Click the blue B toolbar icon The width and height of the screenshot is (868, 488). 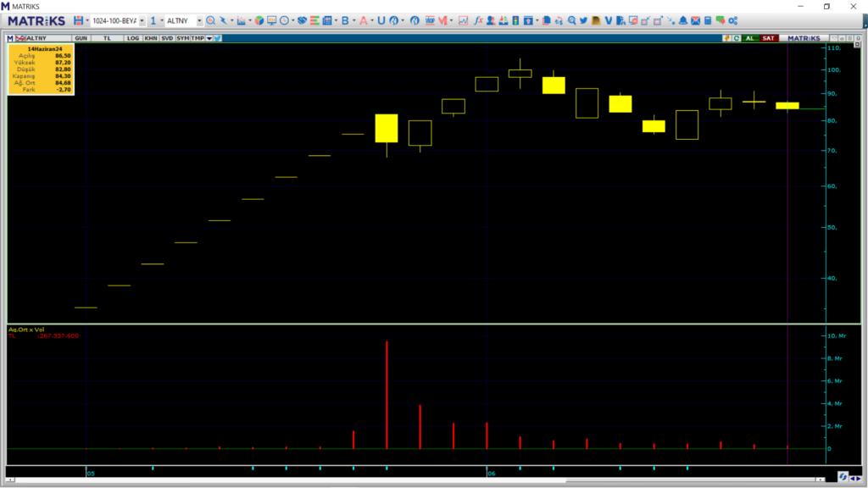point(345,20)
